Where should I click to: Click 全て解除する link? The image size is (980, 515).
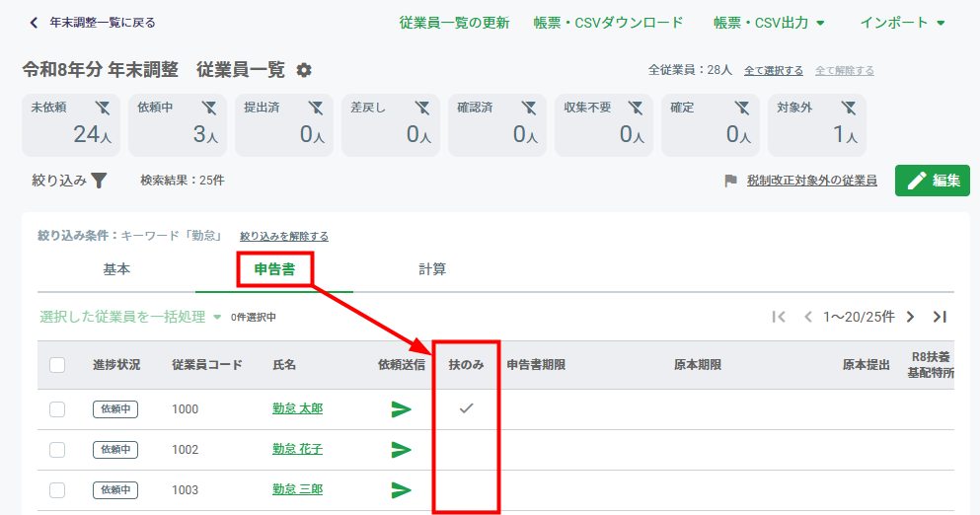pos(845,71)
